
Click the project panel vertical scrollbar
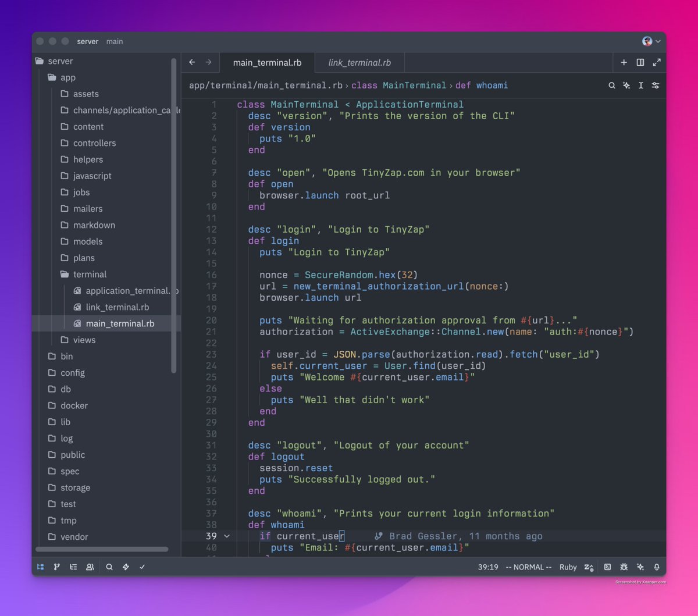click(173, 215)
